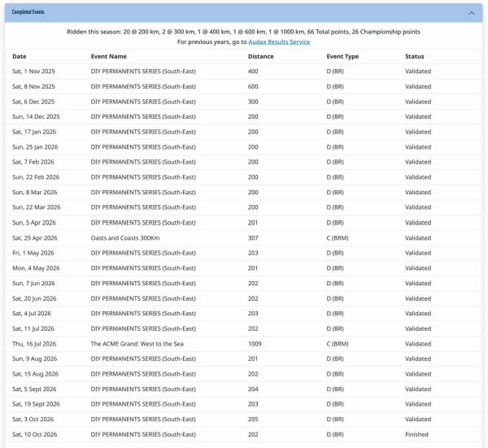Select the Distance column header
Screen dimensions: 488x448
(x=261, y=56)
